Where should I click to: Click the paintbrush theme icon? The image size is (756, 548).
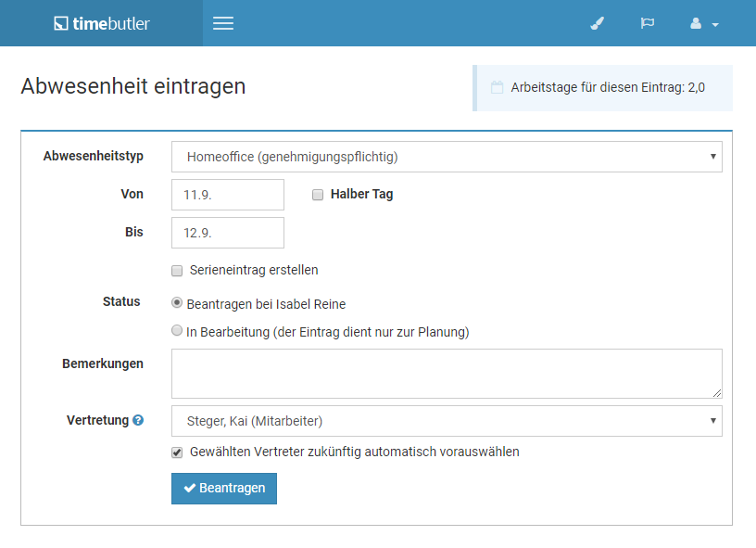(598, 23)
